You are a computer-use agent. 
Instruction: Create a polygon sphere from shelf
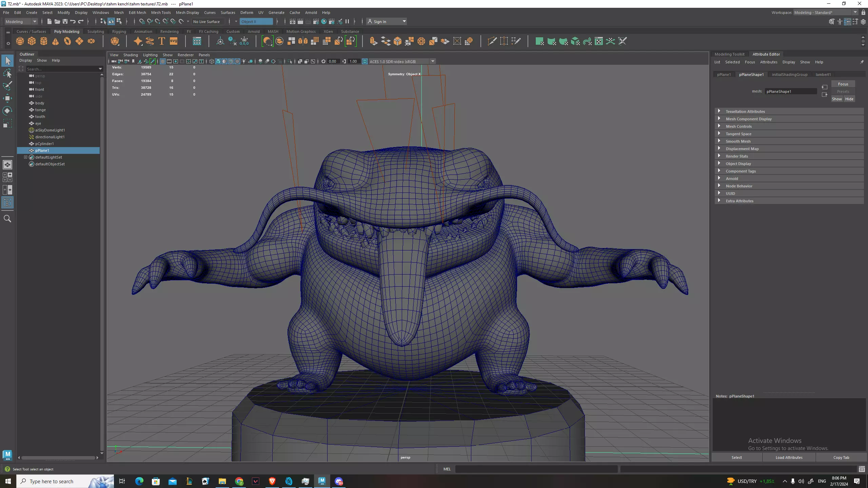(x=20, y=41)
